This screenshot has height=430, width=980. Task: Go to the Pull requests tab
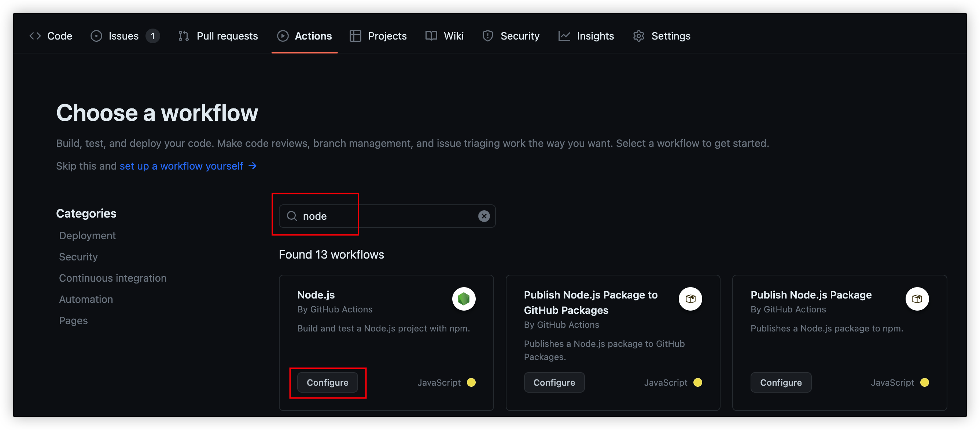click(x=218, y=36)
